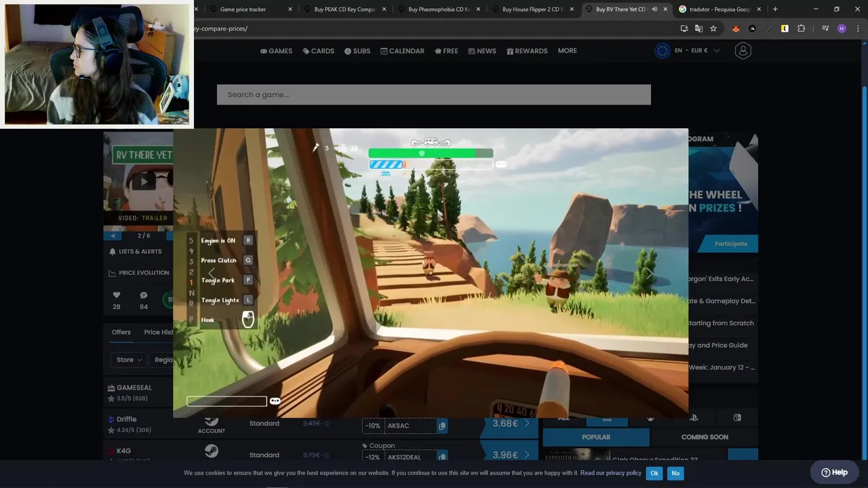Click the next image arrow in lightbox
The height and width of the screenshot is (488, 868).
coord(649,272)
